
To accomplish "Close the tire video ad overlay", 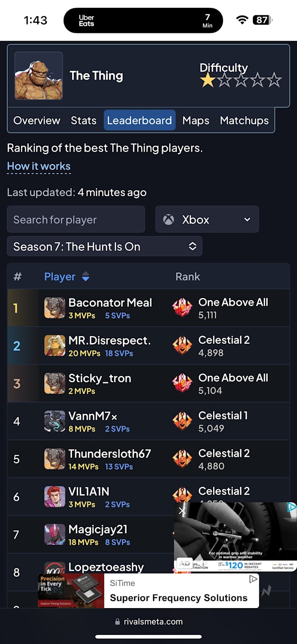I will [182, 511].
